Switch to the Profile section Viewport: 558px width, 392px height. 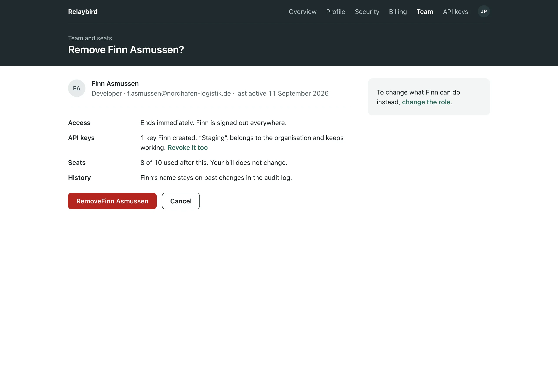pos(335,12)
